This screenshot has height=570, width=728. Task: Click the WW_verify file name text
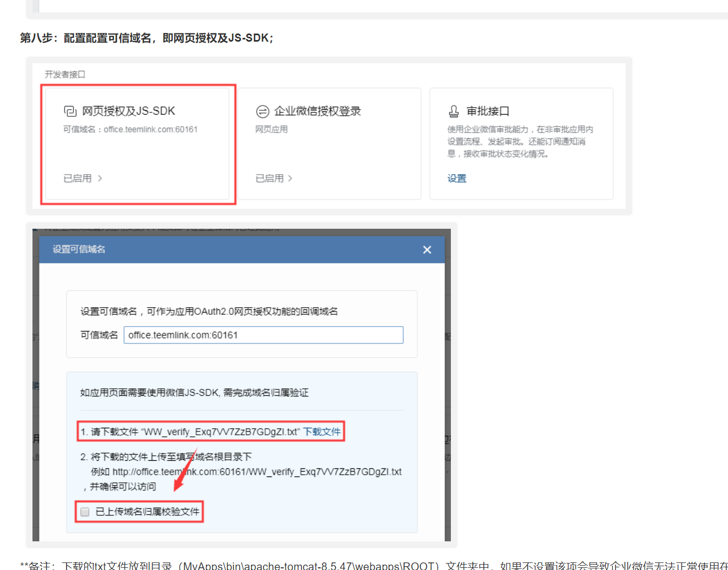pyautogui.click(x=221, y=432)
